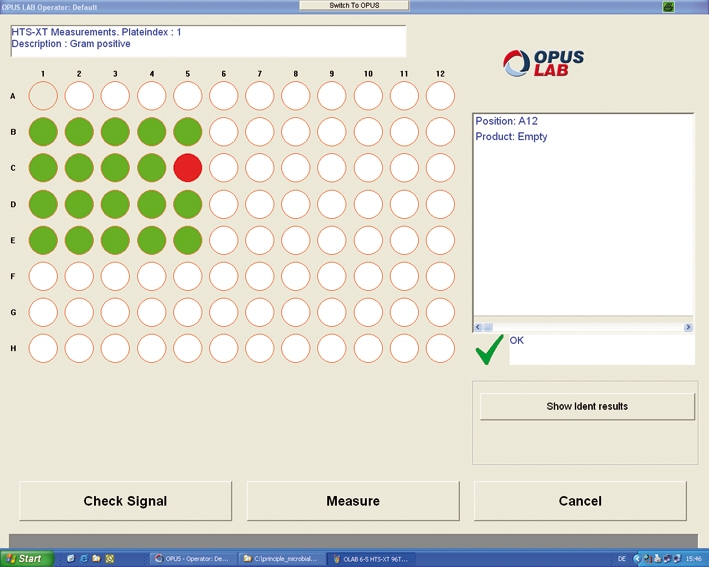Select green well B1 on the plate
Image resolution: width=709 pixels, height=567 pixels.
(43, 132)
